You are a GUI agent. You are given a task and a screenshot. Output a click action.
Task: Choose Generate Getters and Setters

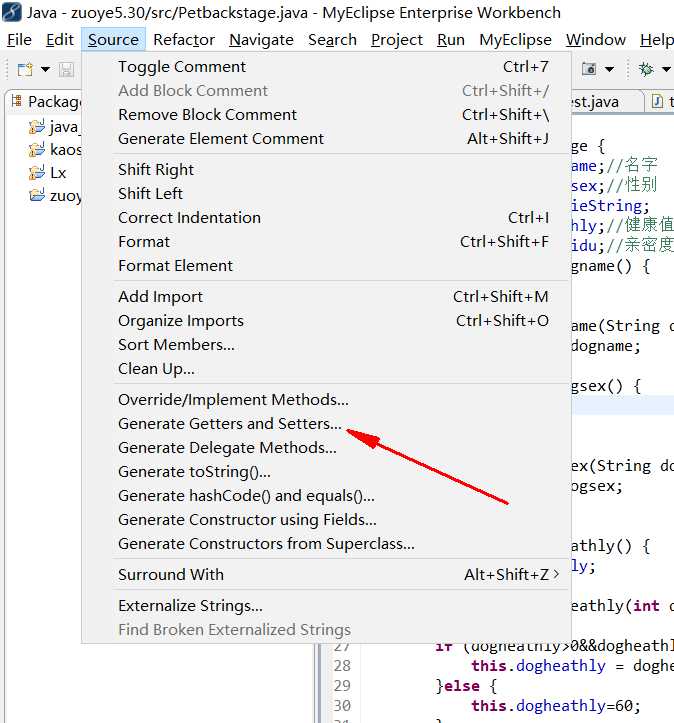point(229,424)
